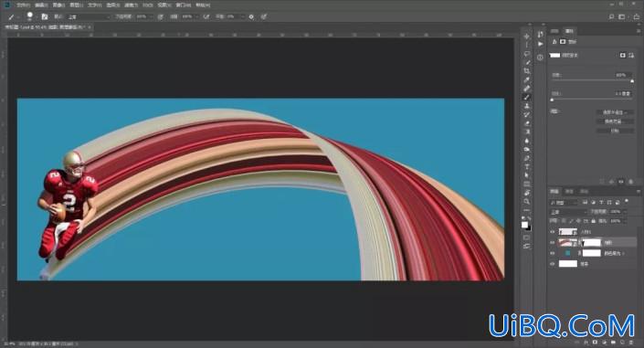Select the Eyedropper tool
This screenshot has width=644, height=348.
[x=527, y=79]
